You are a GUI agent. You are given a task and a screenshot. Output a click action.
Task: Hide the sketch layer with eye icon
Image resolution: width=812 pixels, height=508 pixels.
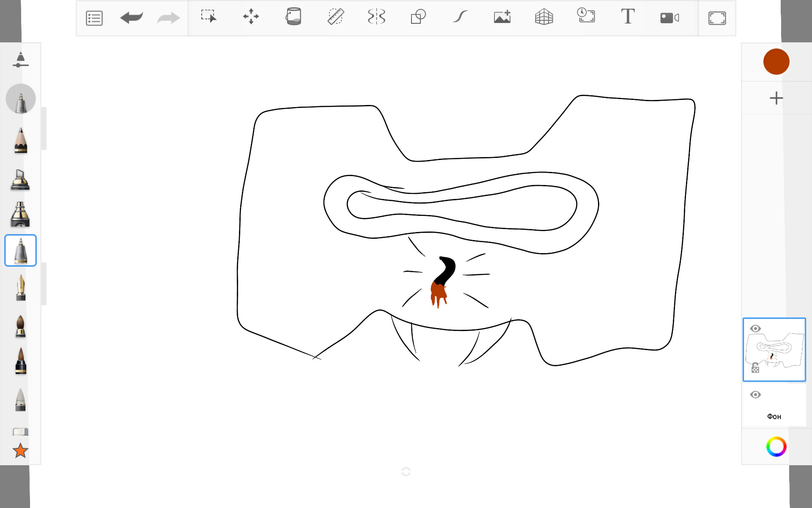coord(755,329)
